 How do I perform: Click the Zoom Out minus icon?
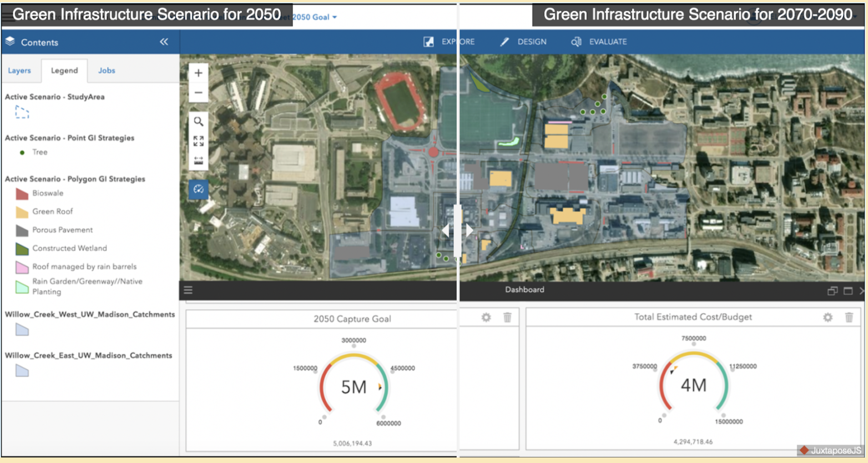pos(199,92)
